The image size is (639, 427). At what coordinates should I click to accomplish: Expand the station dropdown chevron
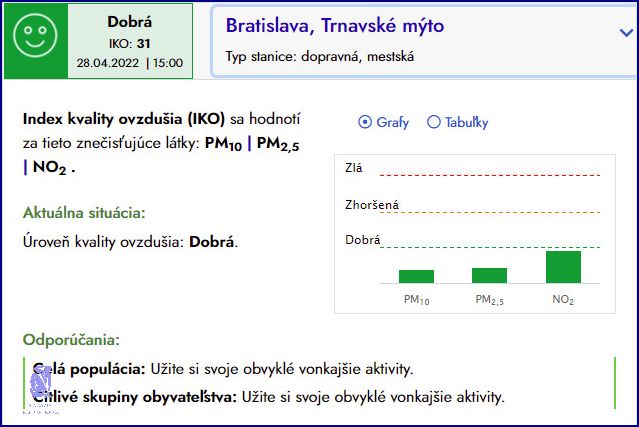626,33
